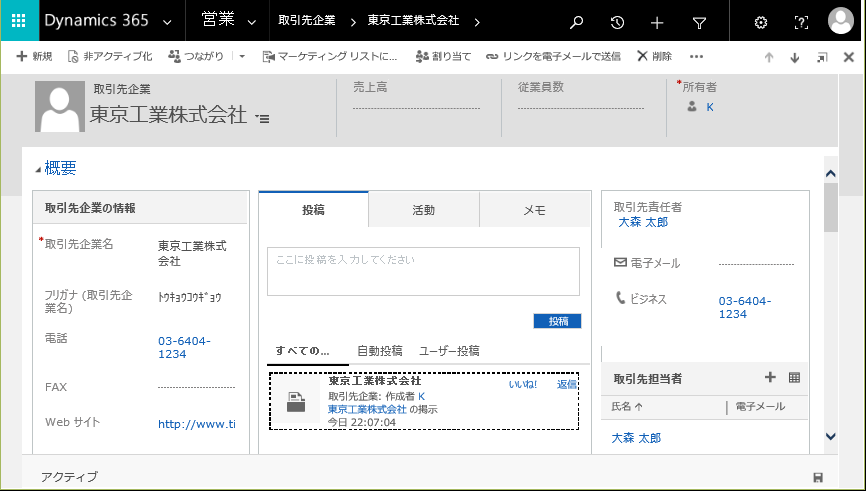This screenshot has width=866, height=491.
Task: Click the save disk icon in footer
Action: (819, 478)
